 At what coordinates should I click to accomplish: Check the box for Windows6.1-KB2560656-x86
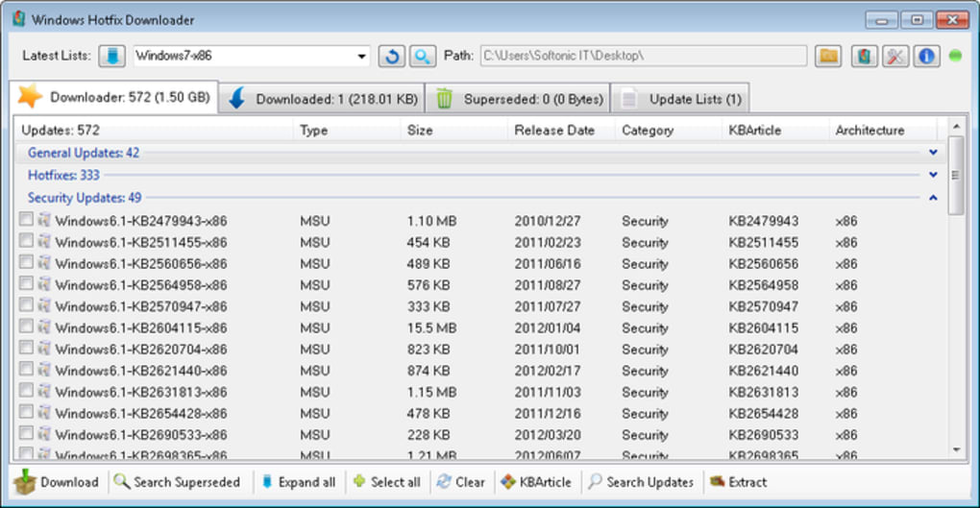[26, 262]
